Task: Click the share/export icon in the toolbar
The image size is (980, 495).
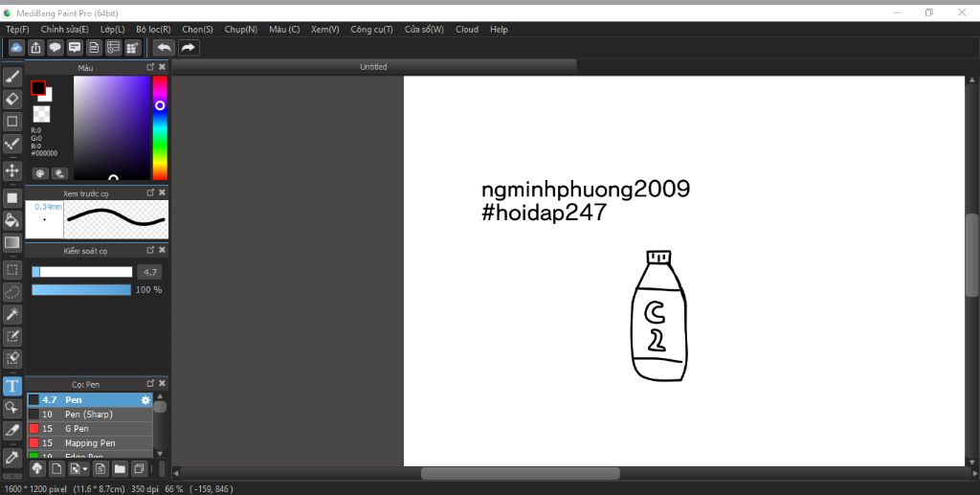Action: (x=36, y=48)
